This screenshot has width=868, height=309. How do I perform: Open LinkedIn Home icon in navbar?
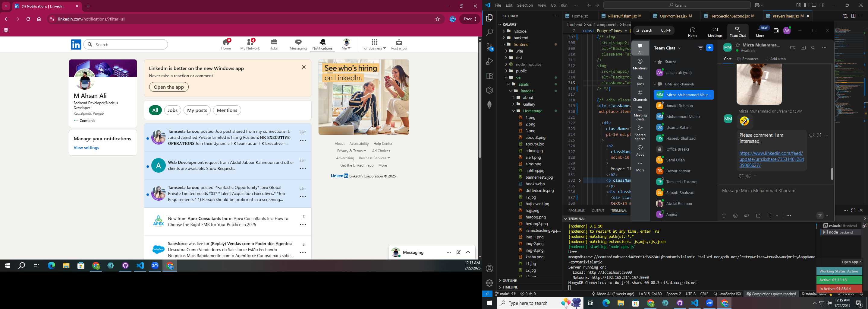click(226, 44)
